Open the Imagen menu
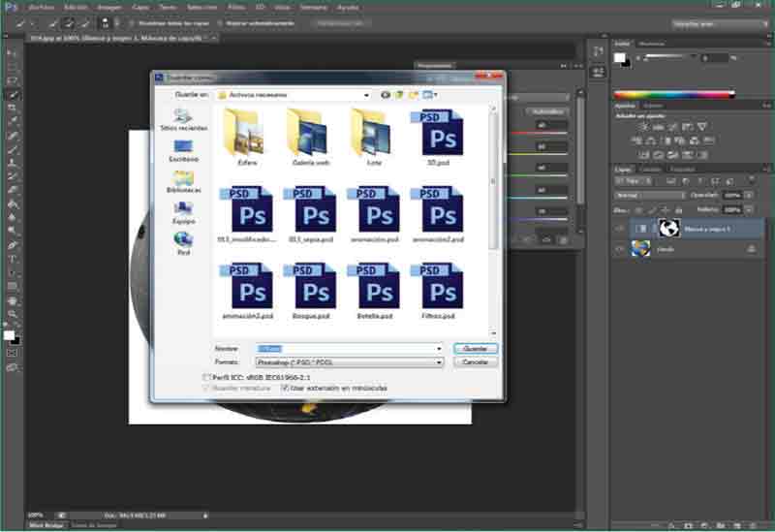 (108, 7)
